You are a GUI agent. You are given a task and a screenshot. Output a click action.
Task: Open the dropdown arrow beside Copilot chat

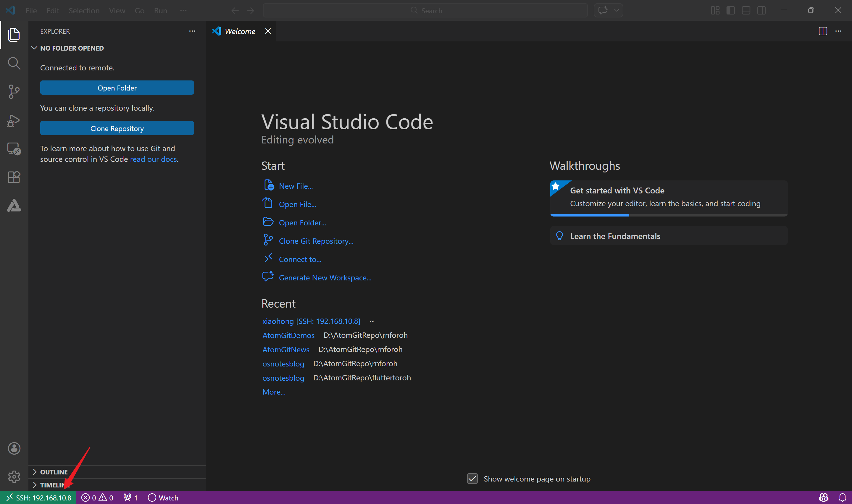(617, 11)
